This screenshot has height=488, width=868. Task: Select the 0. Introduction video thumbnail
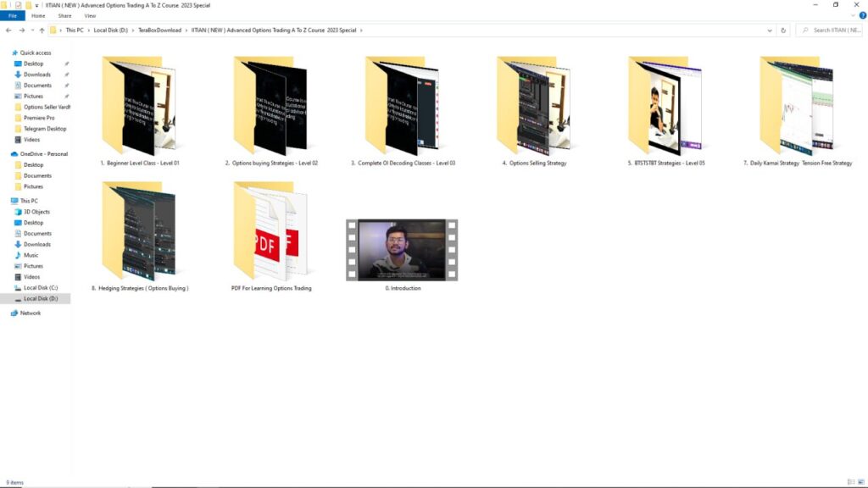403,250
